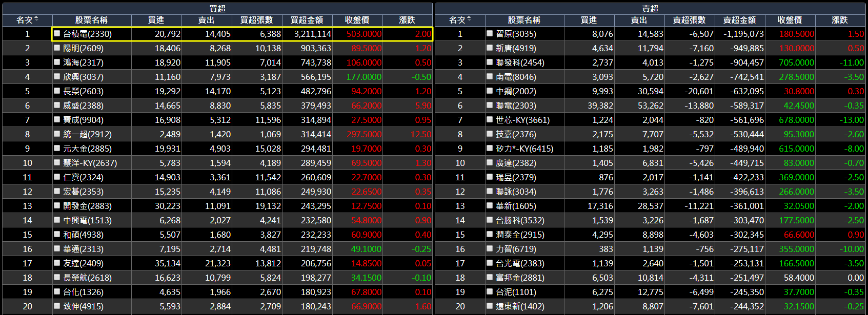
Task: Click 買進 header in 買超 table
Action: pyautogui.click(x=156, y=20)
